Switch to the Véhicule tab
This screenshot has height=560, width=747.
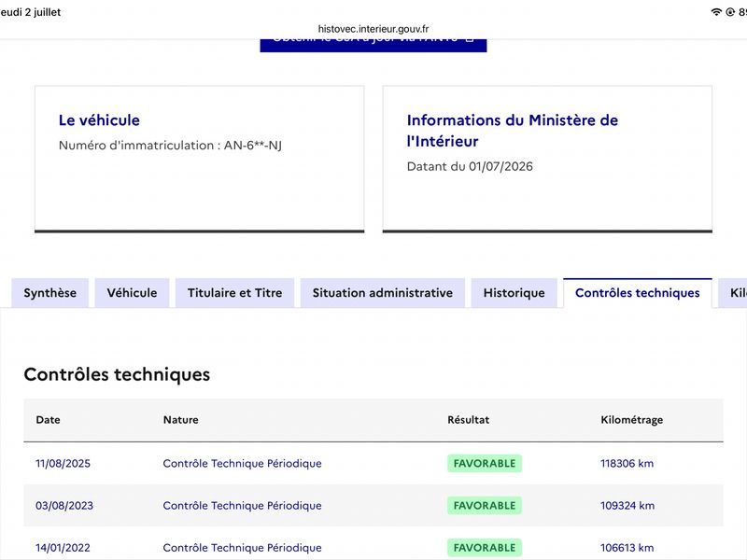(x=132, y=293)
